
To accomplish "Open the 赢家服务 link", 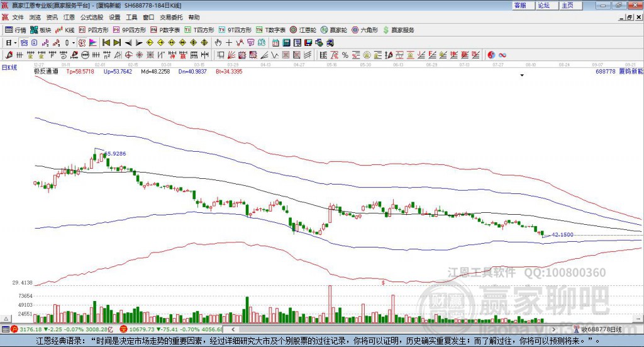I will tap(398, 30).
